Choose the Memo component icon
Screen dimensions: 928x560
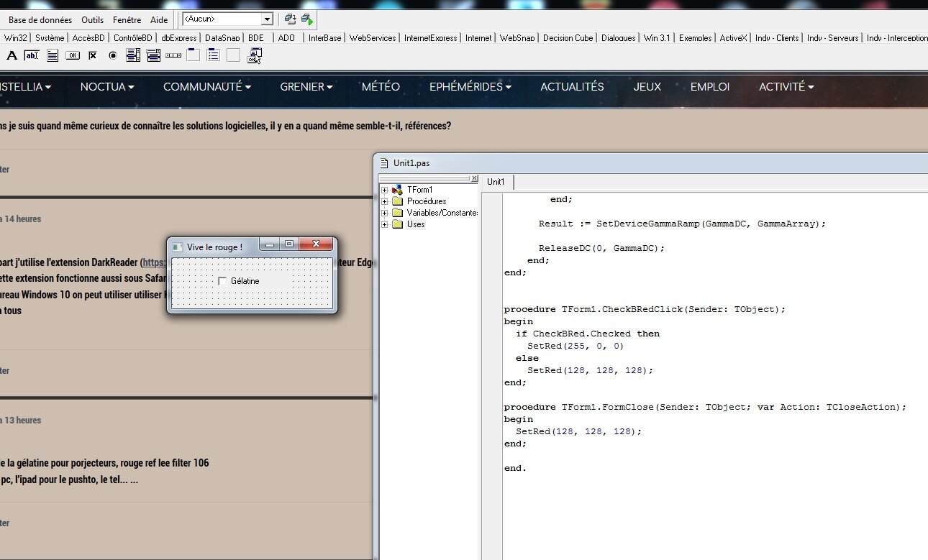pyautogui.click(x=53, y=55)
